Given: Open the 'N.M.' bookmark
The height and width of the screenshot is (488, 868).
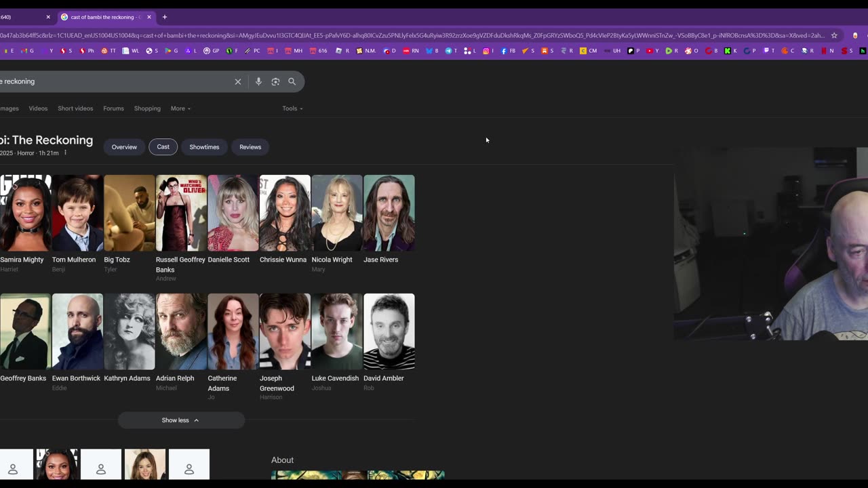Looking at the screenshot, I should click(x=366, y=50).
